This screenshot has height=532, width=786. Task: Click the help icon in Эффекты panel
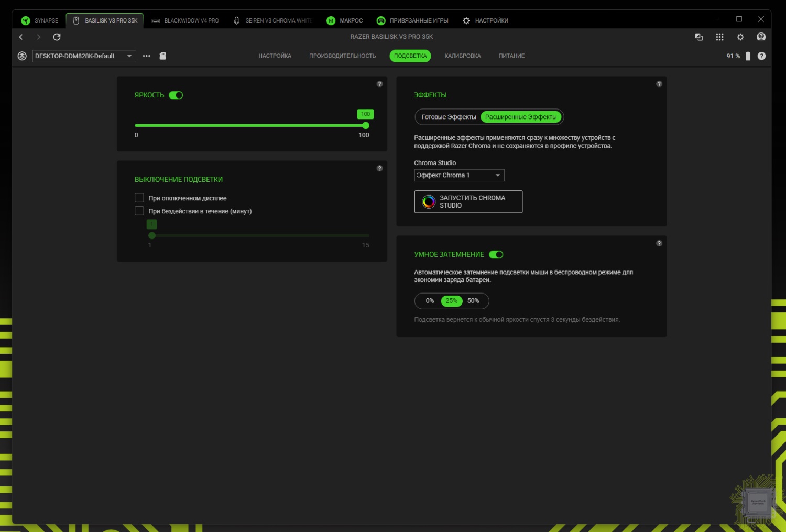point(659,84)
